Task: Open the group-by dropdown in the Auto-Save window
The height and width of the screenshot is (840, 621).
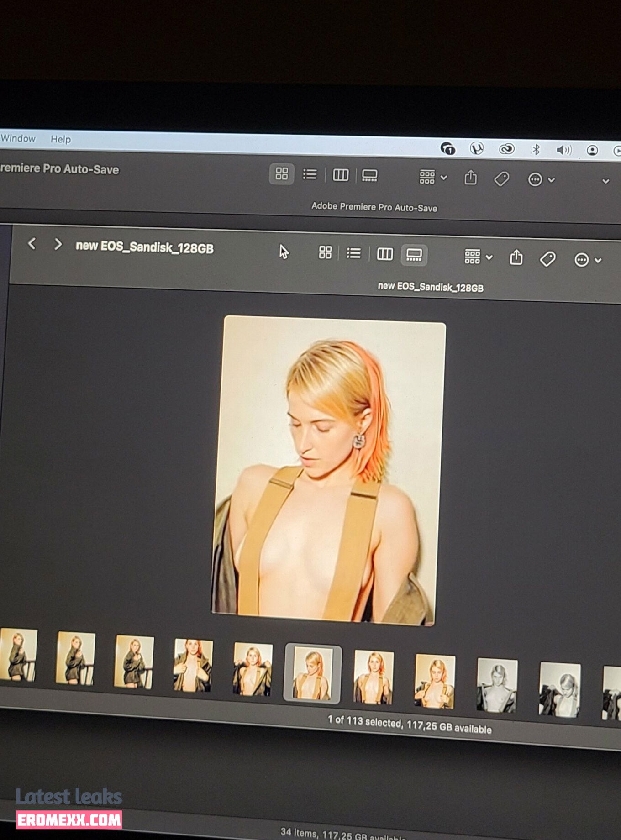Action: pyautogui.click(x=433, y=177)
